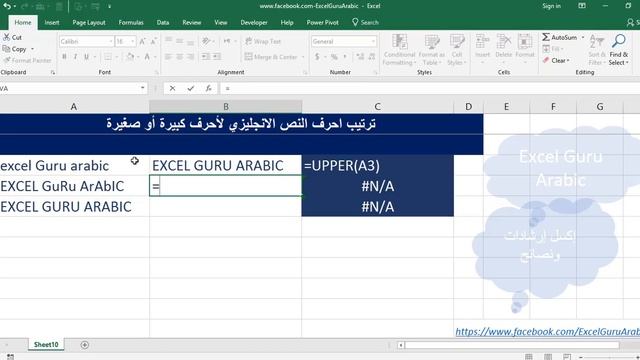640x360 pixels.
Task: Click Sign in at the top
Action: point(551,6)
